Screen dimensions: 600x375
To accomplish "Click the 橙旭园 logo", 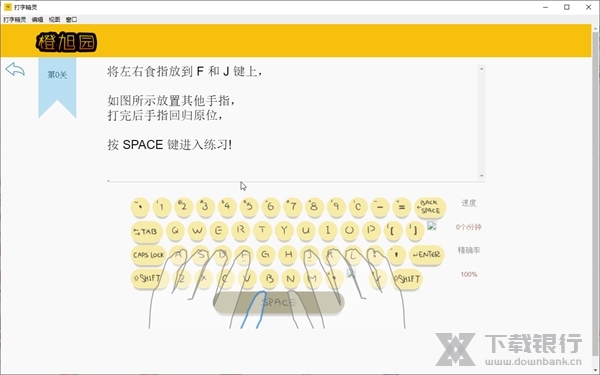I will click(x=66, y=42).
